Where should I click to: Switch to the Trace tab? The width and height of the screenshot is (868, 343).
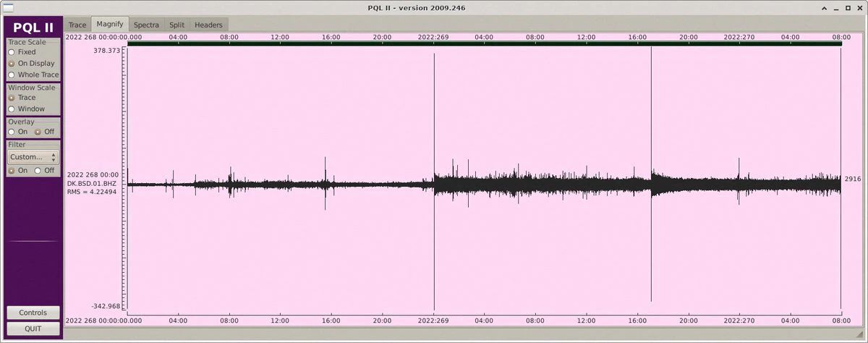[x=77, y=25]
